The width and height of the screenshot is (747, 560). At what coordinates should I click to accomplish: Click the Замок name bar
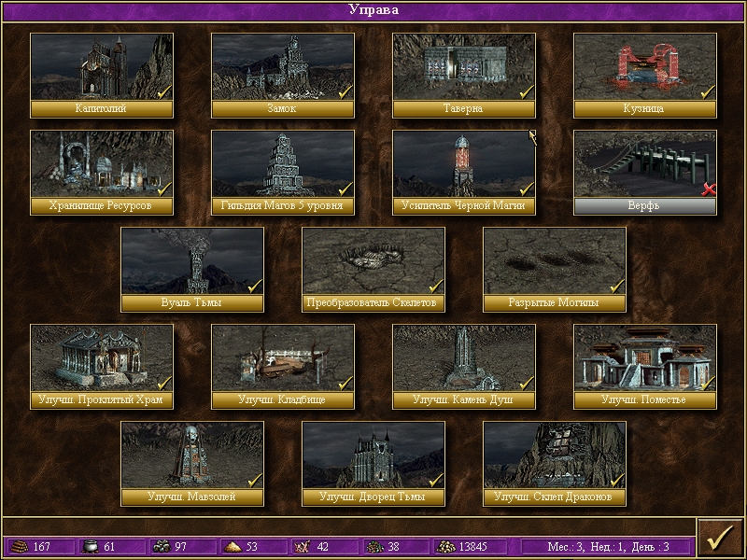[283, 108]
